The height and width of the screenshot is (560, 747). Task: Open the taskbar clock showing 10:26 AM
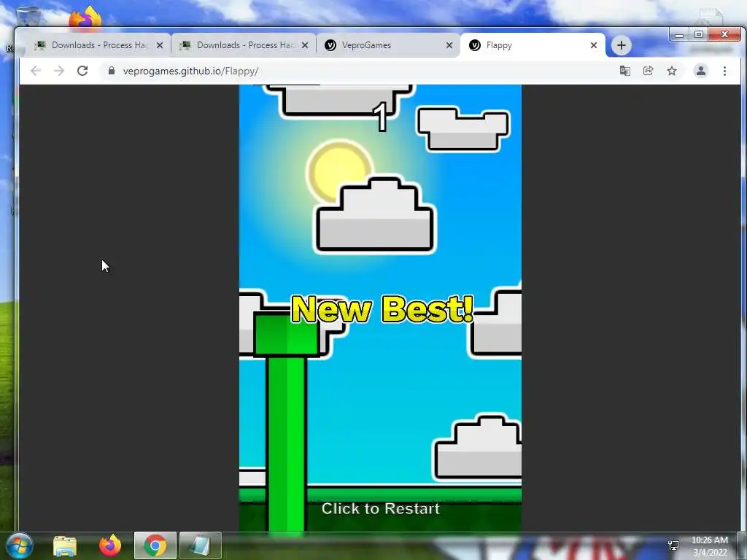709,546
